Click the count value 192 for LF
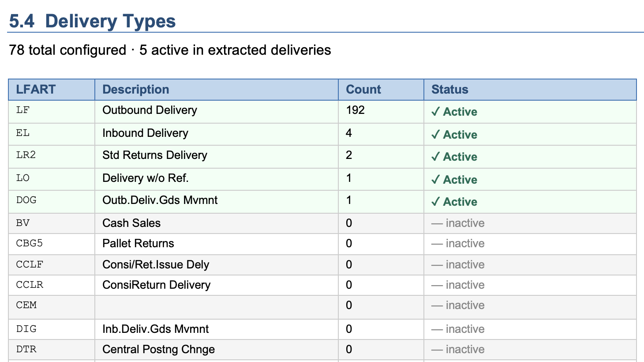 tap(355, 110)
